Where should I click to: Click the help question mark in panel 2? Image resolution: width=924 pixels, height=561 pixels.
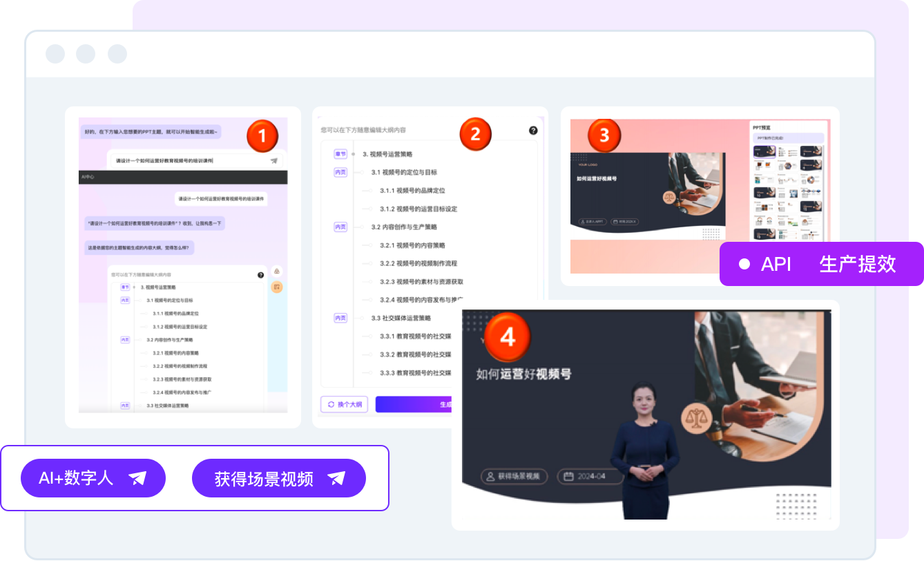[x=533, y=131]
